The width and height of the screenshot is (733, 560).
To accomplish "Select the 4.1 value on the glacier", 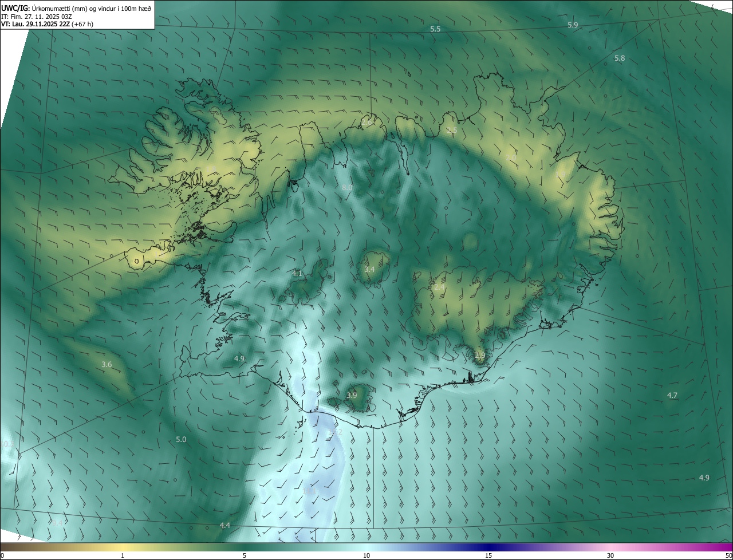I will click(297, 274).
